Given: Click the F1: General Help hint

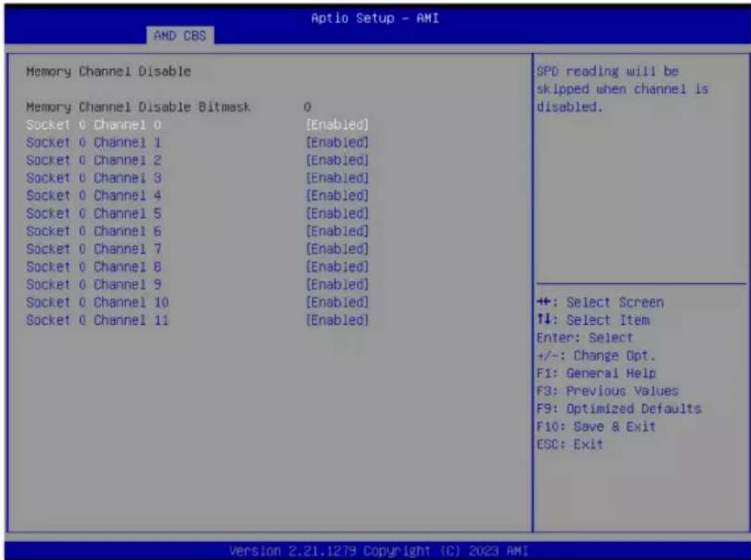Looking at the screenshot, I should coord(597,373).
